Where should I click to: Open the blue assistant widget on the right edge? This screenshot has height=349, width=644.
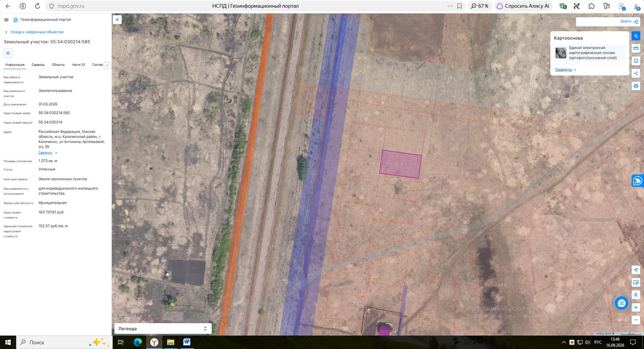(638, 181)
